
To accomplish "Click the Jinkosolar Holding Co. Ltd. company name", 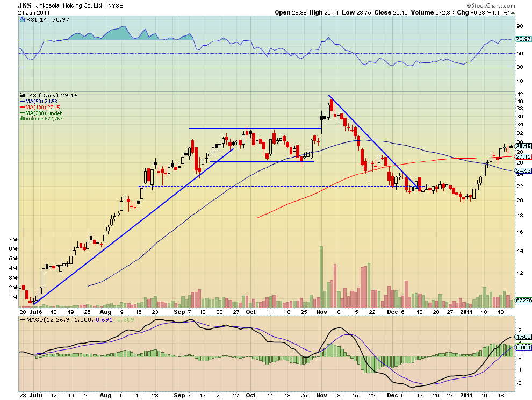I will 70,6.
